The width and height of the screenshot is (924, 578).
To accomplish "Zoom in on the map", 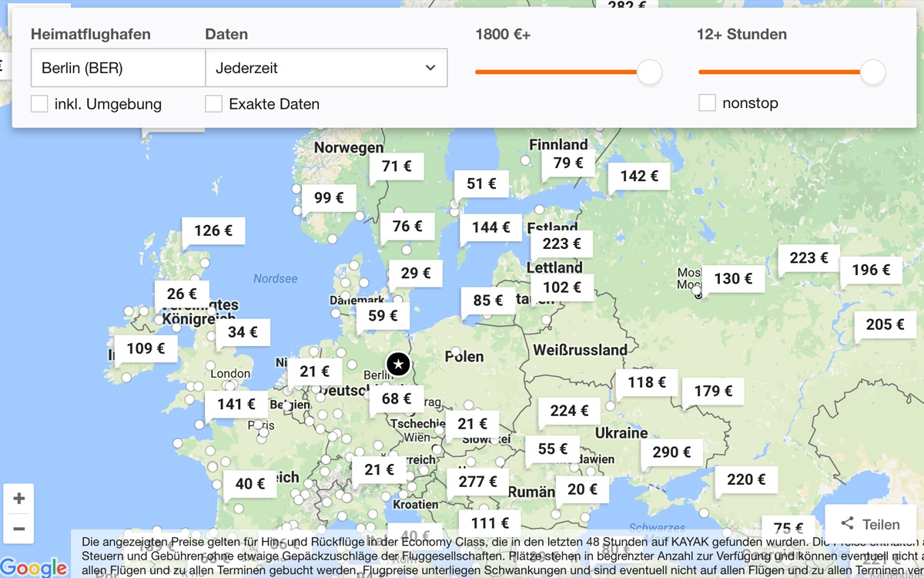I will coord(19,499).
